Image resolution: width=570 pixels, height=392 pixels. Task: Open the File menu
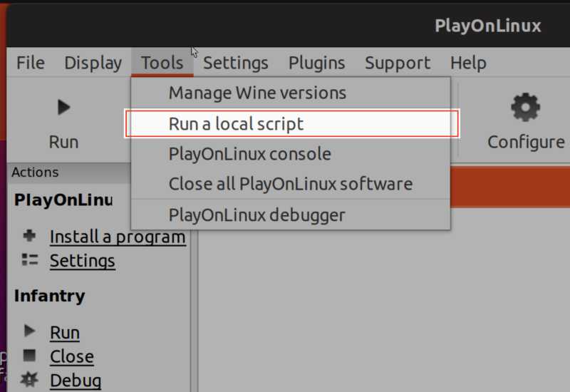click(31, 63)
